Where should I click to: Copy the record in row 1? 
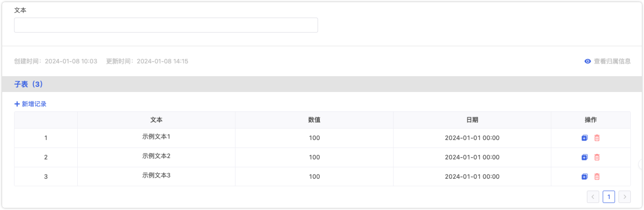pos(584,138)
